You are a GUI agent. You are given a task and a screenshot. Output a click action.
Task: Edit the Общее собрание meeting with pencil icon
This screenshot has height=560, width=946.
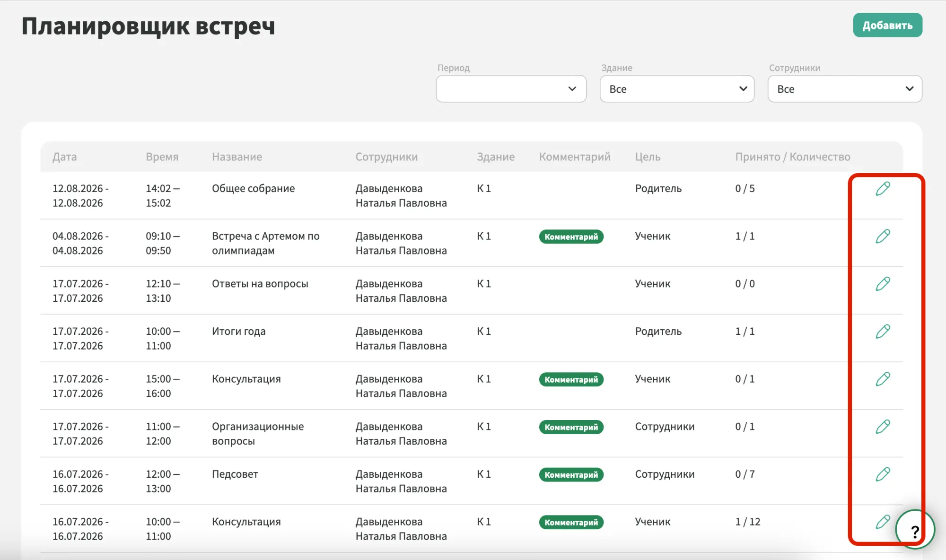[883, 189]
